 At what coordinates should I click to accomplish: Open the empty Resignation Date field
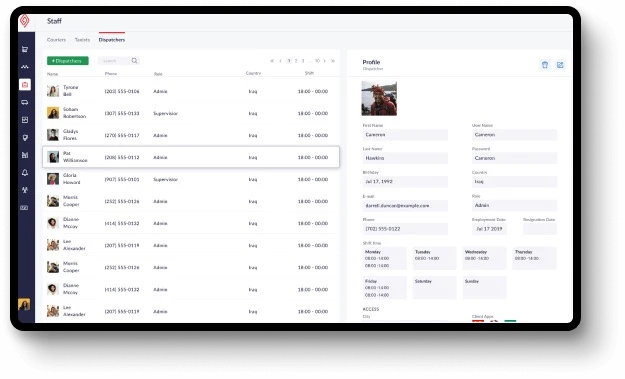pos(540,229)
